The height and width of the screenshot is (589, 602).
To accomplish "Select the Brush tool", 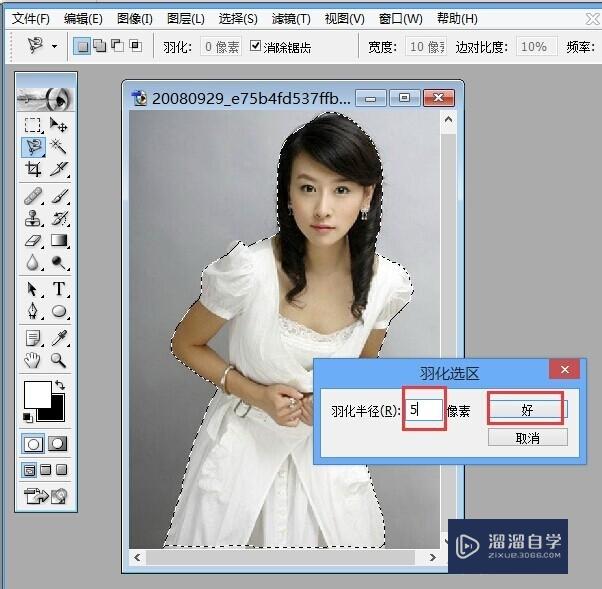I will [x=58, y=196].
